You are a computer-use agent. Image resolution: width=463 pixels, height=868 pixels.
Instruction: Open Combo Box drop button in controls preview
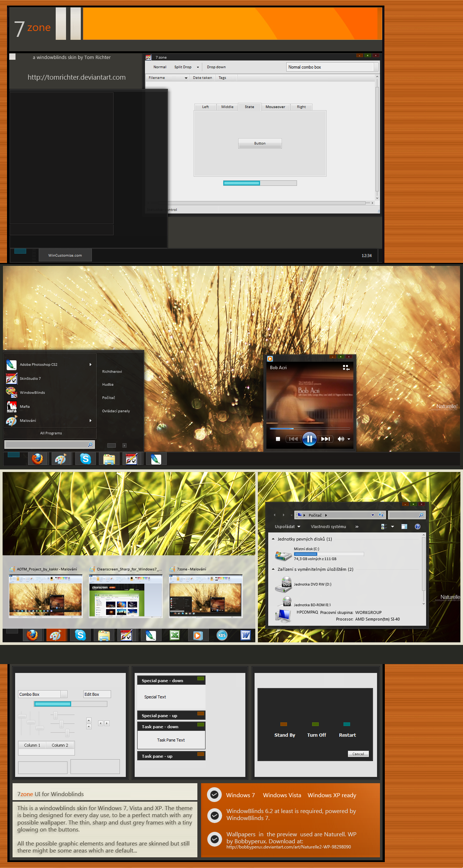(64, 694)
